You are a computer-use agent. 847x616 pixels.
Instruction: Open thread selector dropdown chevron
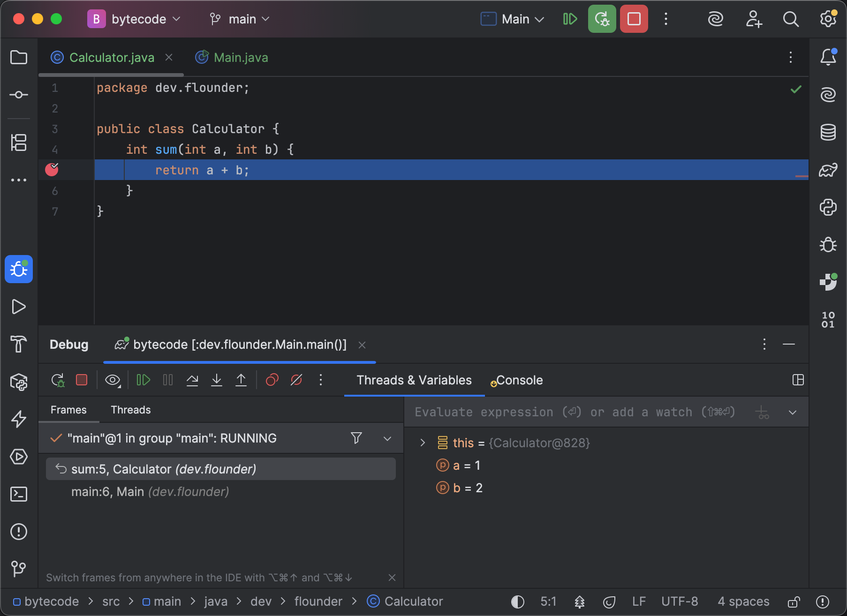pos(387,439)
